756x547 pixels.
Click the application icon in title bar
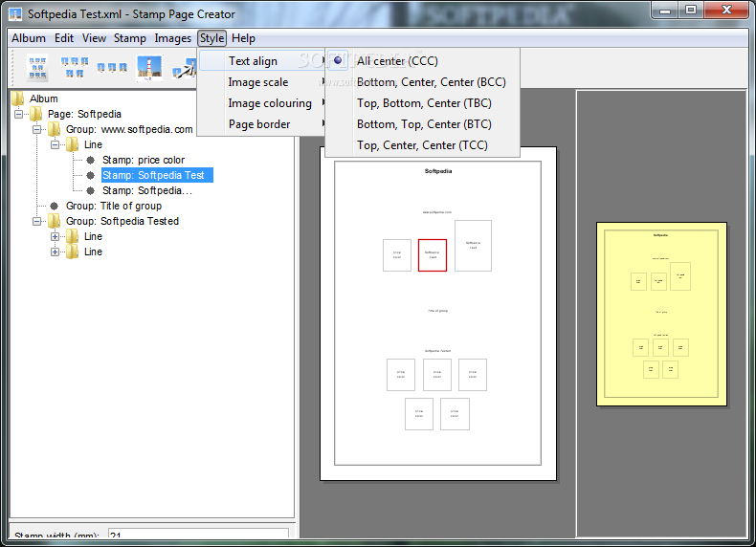[x=15, y=14]
